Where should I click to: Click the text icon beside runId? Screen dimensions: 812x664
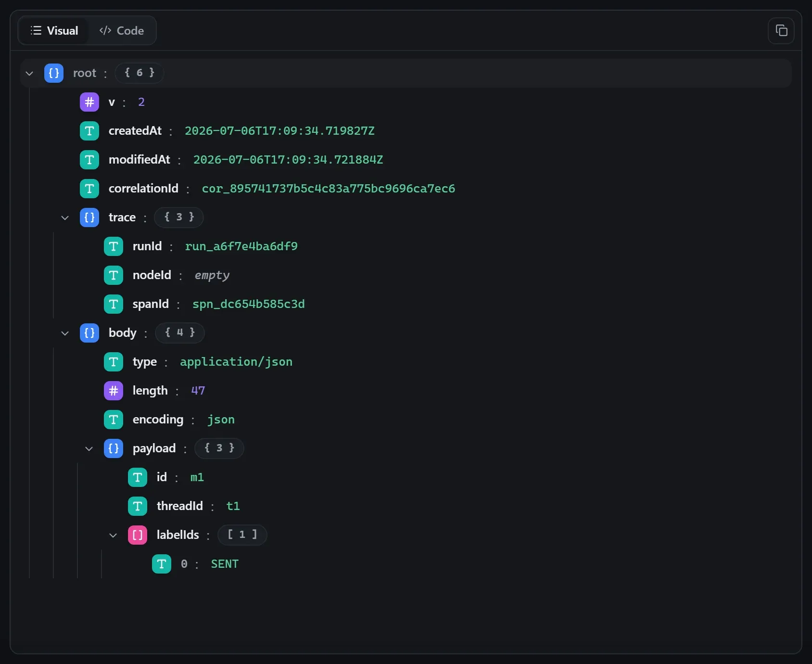114,246
